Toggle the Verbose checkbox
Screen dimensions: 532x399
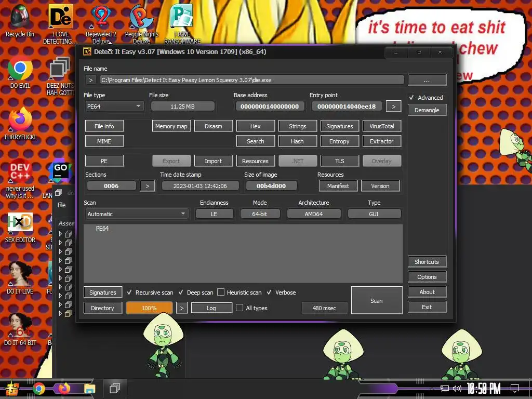(269, 292)
